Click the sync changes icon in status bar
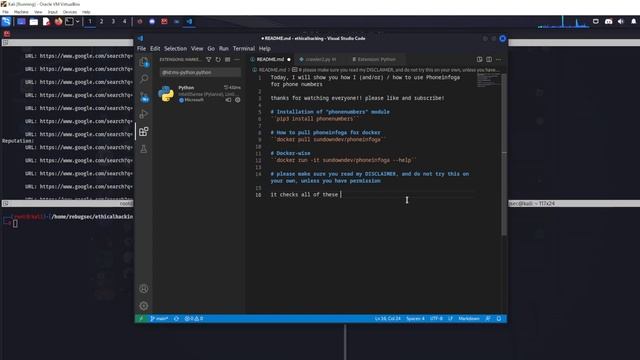The width and height of the screenshot is (640, 360). pos(176,319)
